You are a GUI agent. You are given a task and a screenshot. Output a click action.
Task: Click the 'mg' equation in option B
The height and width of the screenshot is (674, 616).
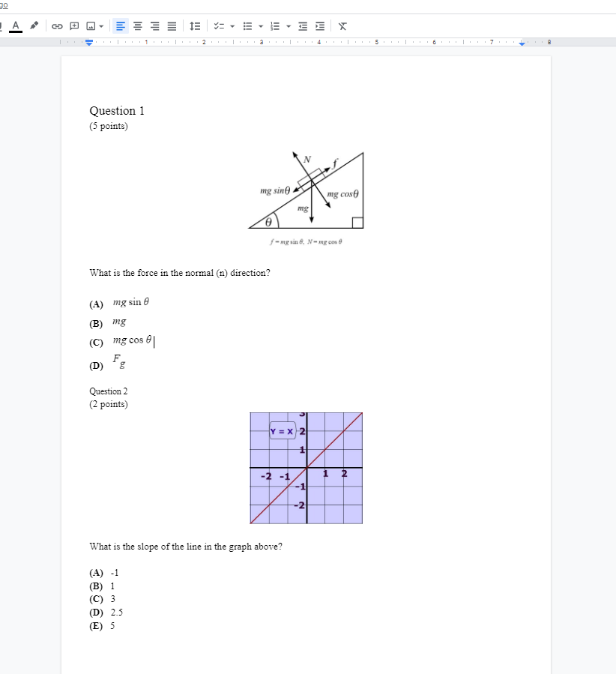(x=119, y=322)
